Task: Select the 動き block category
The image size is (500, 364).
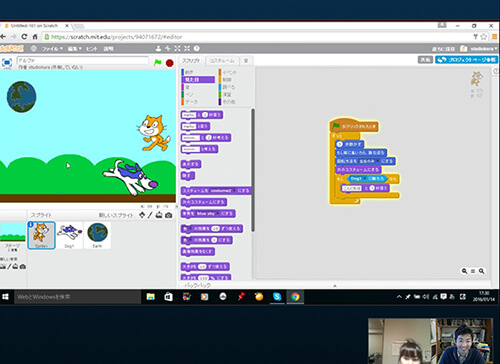Action: pos(198,72)
